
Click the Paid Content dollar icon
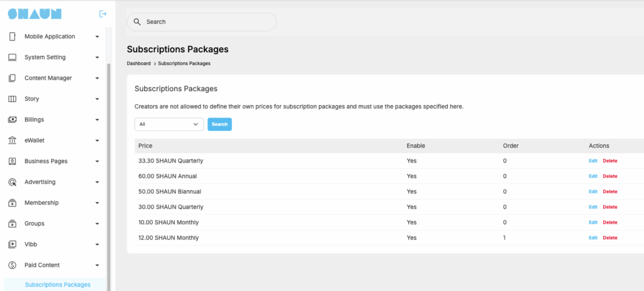[x=13, y=265]
